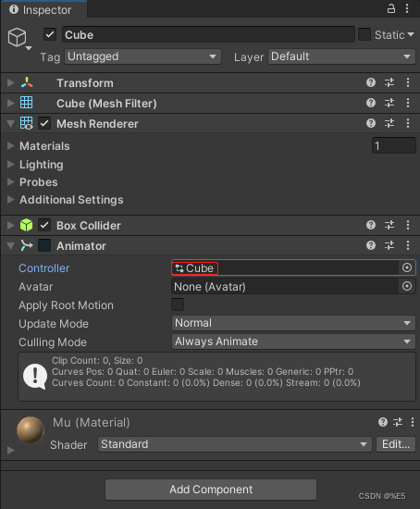Open the Shader dropdown showing Standard

coord(235,444)
